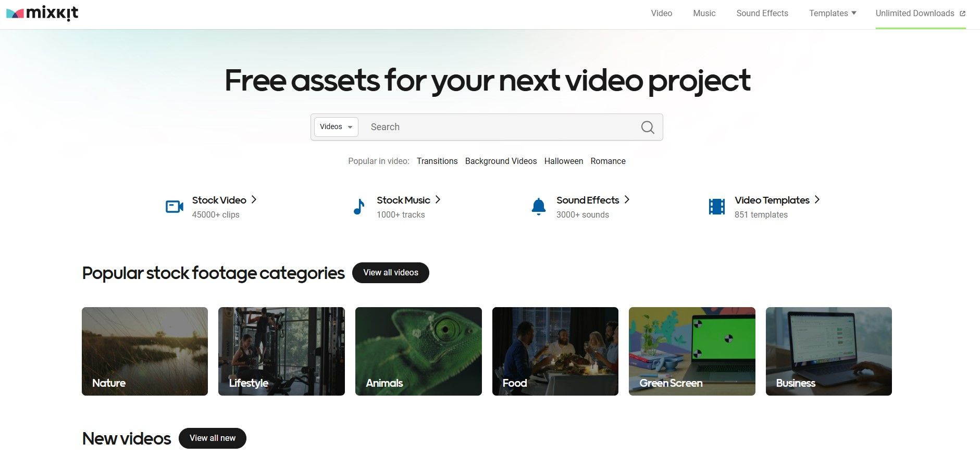Open the Green Screen category thumbnail
Image resolution: width=980 pixels, height=456 pixels.
(x=692, y=351)
